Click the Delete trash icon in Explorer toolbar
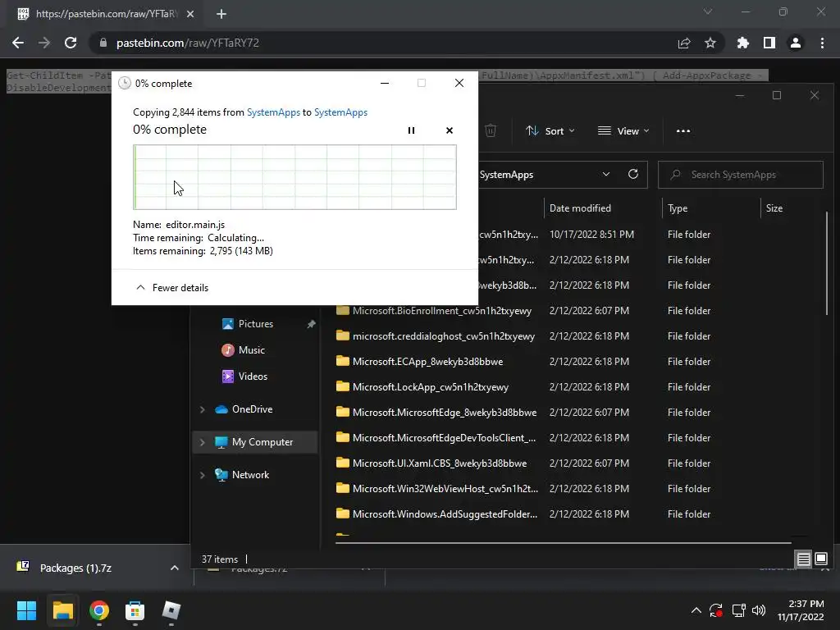This screenshot has width=840, height=630. [491, 130]
